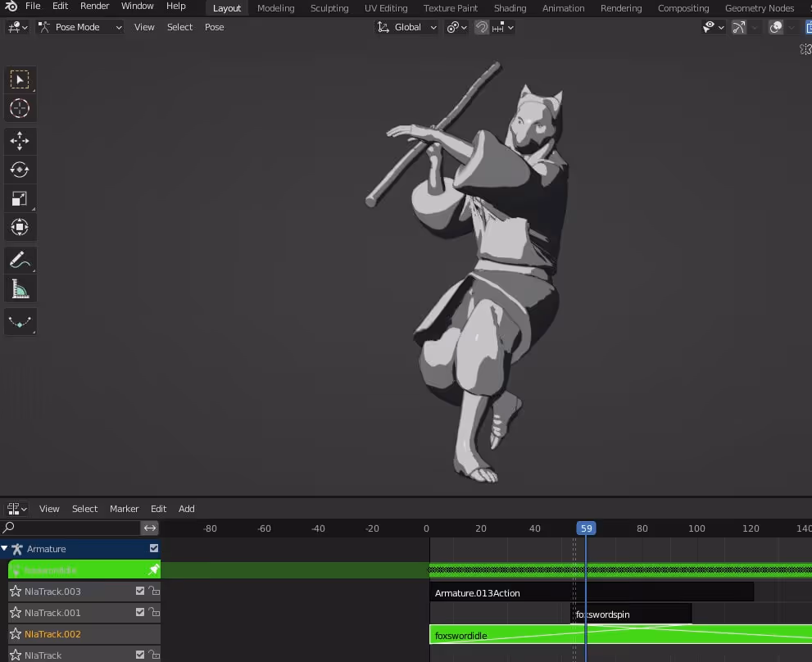The width and height of the screenshot is (812, 662).
Task: Open the Marker menu in the NLA editor
Action: coord(124,508)
